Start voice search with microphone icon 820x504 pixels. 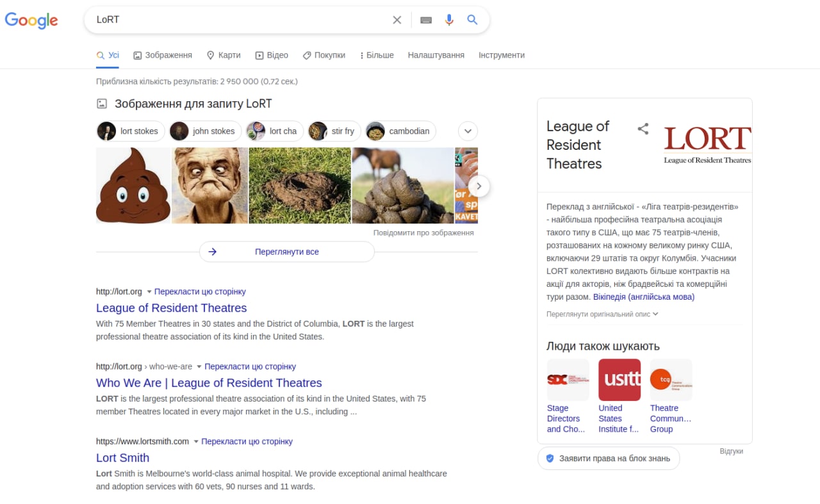pyautogui.click(x=449, y=20)
